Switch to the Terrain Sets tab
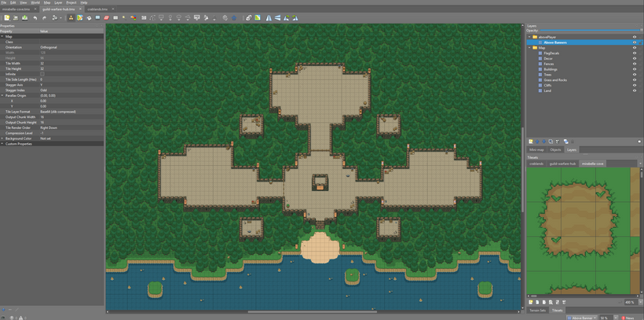644x320 pixels. (x=536, y=311)
